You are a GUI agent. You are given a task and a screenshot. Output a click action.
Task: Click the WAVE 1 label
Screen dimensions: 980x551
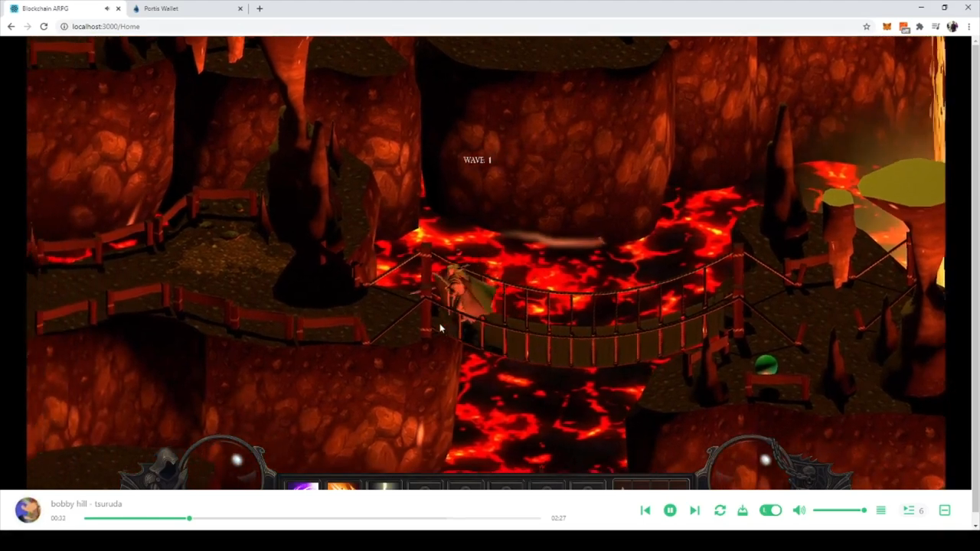(x=477, y=160)
